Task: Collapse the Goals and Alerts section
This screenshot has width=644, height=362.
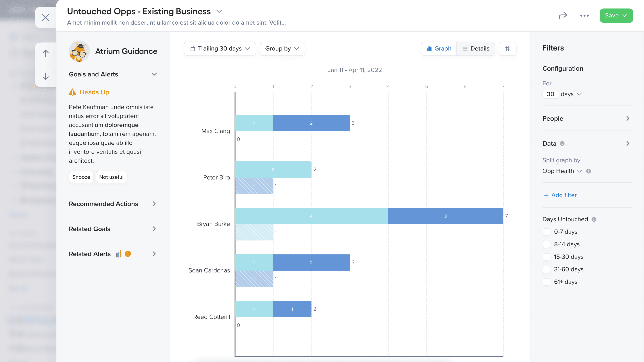Action: tap(154, 74)
